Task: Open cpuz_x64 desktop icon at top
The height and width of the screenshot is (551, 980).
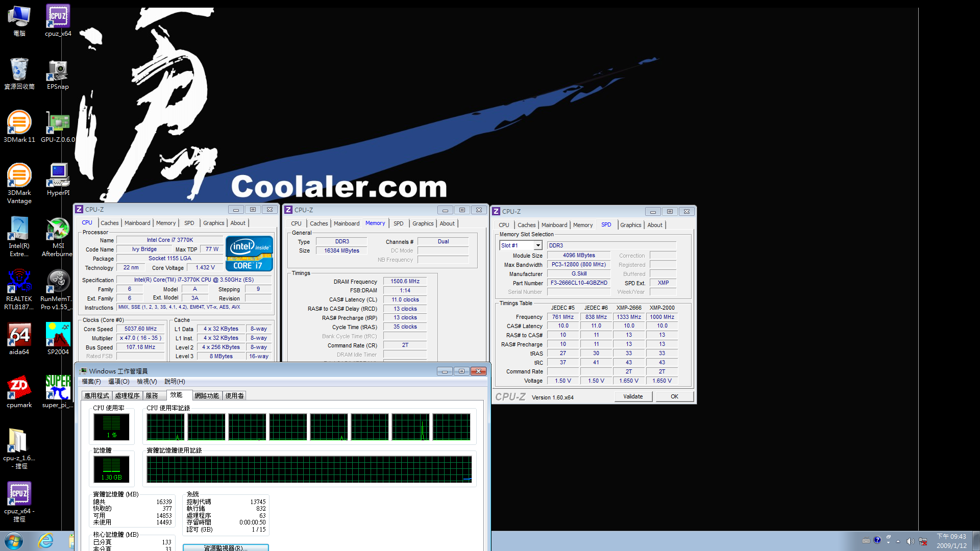Action: (58, 20)
